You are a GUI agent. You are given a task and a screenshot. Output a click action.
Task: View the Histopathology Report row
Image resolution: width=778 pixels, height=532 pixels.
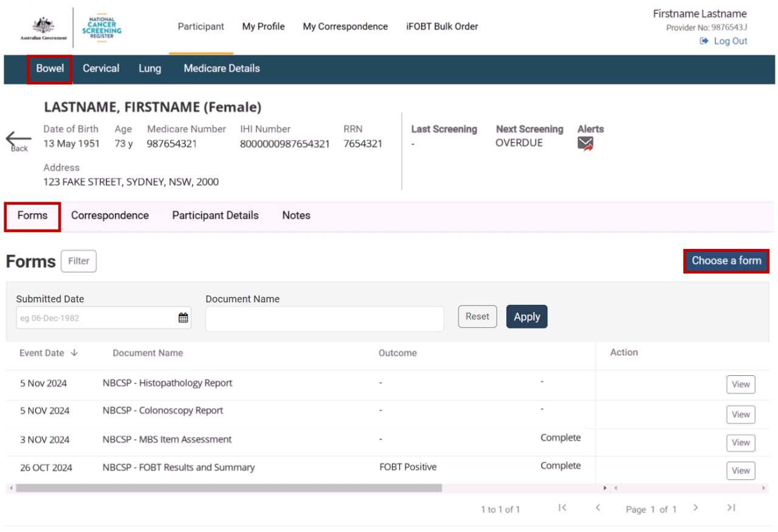coord(740,384)
